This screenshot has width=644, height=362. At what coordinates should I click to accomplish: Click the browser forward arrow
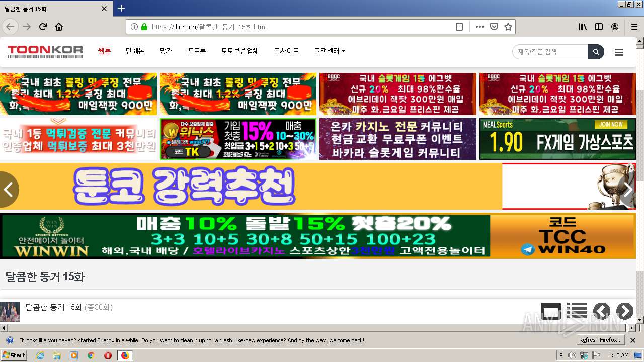click(x=27, y=27)
